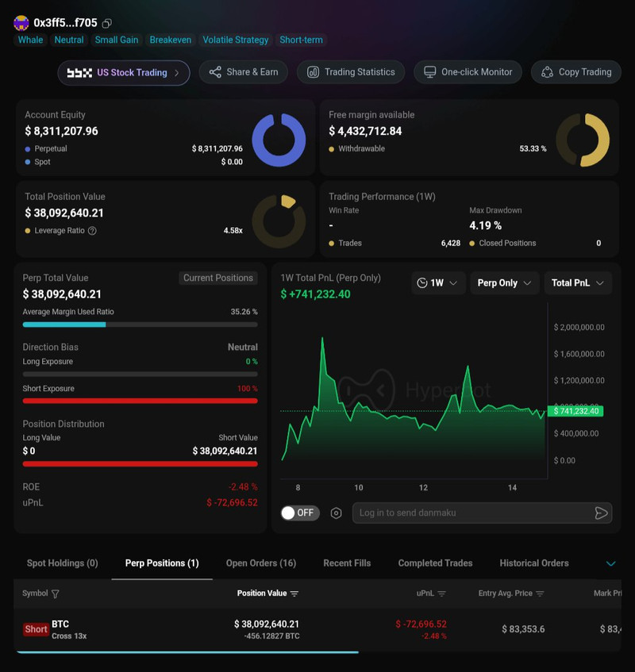The height and width of the screenshot is (672, 635).
Task: Copy the wallet address 0x3ff5...f705
Action: [x=107, y=23]
